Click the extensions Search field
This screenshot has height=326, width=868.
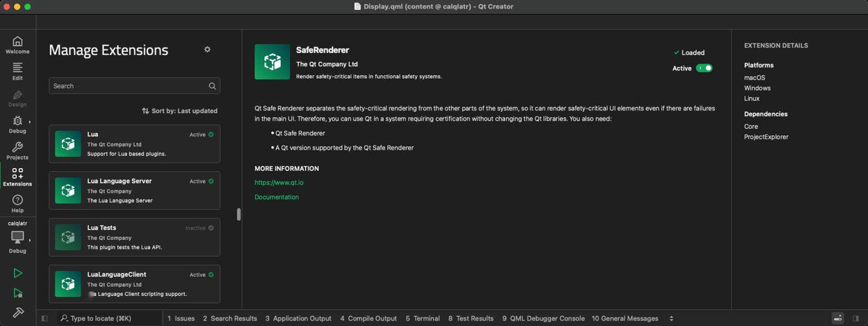point(134,86)
